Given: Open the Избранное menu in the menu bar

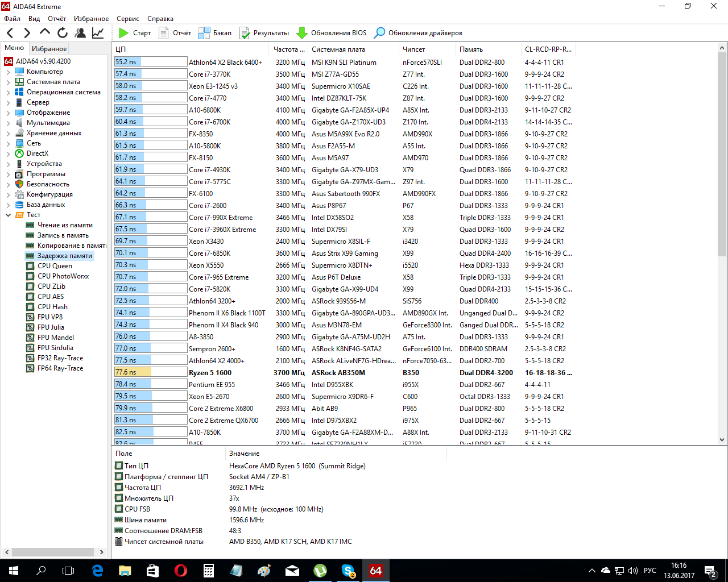Looking at the screenshot, I should (x=91, y=19).
